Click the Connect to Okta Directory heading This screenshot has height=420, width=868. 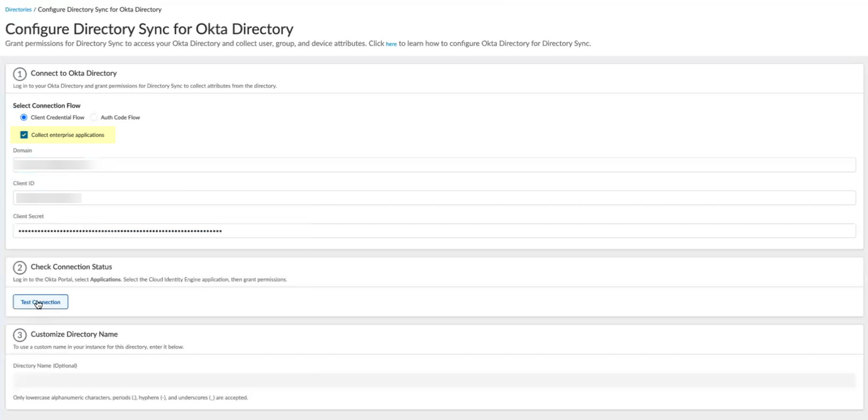(74, 73)
